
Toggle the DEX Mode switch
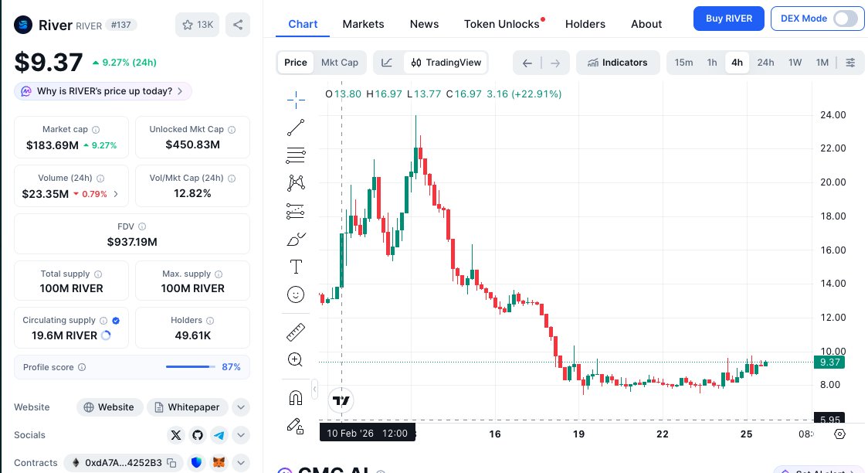coord(845,19)
